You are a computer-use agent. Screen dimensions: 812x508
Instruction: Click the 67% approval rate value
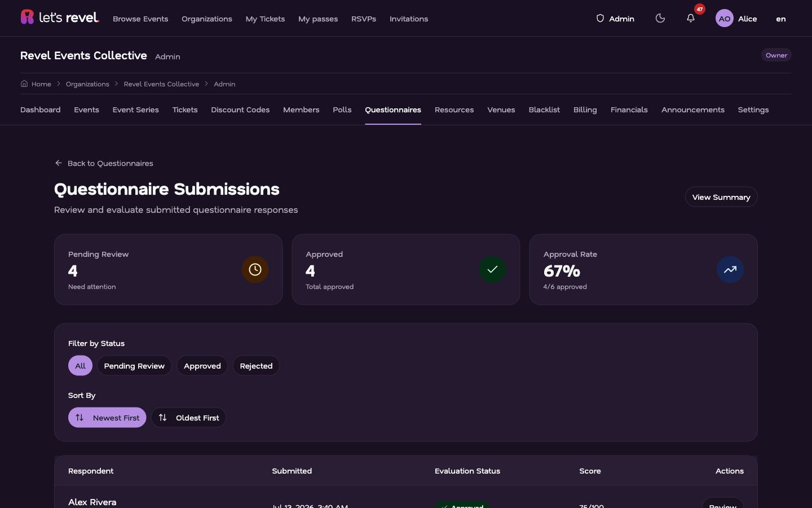(x=562, y=271)
